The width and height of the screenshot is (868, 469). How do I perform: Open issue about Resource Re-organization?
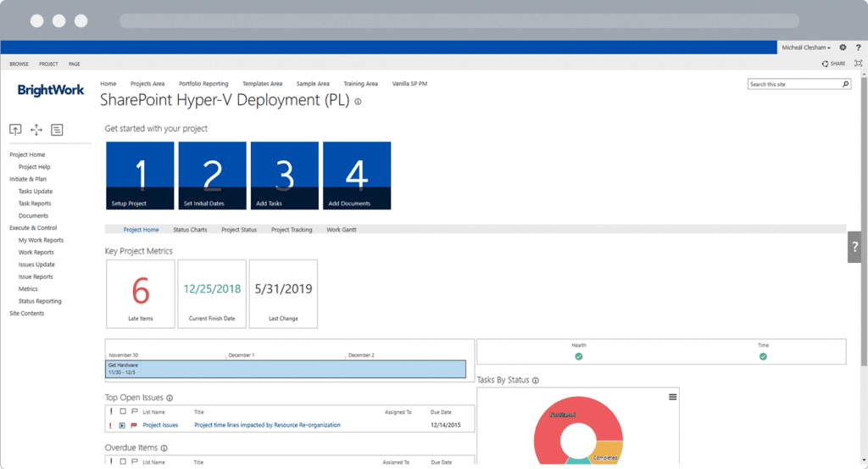click(267, 425)
